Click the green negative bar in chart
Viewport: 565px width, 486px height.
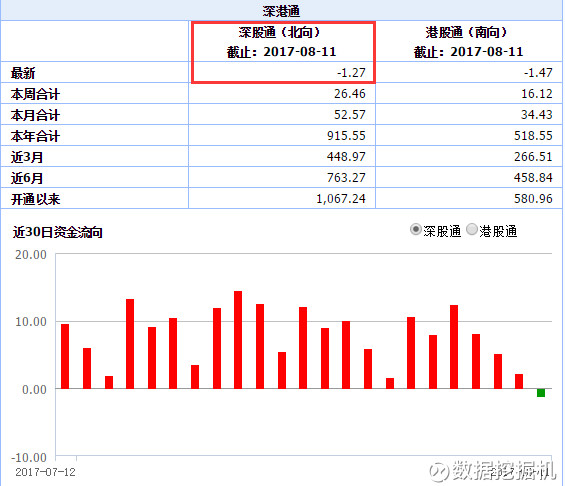click(x=540, y=393)
